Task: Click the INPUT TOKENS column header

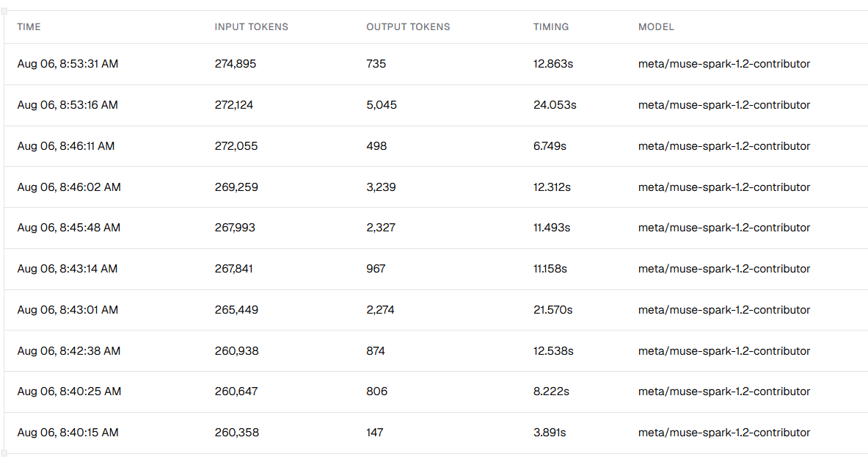Action: [252, 27]
